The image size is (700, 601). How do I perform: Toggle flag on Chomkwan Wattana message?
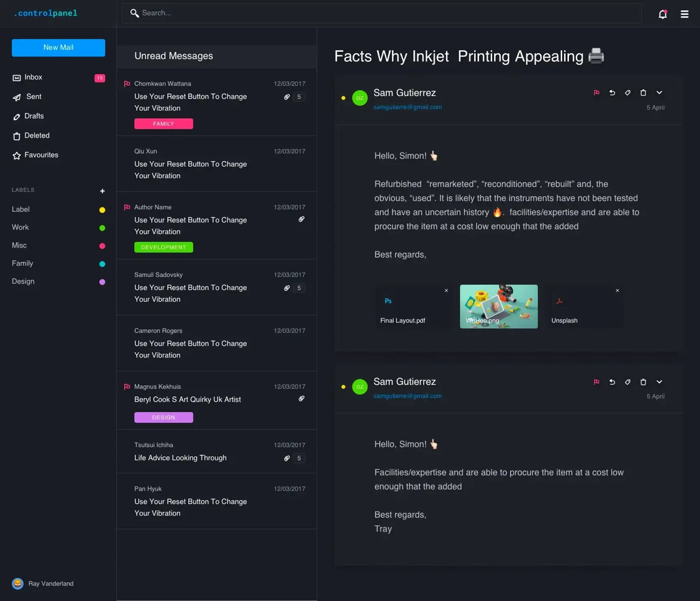pyautogui.click(x=127, y=84)
